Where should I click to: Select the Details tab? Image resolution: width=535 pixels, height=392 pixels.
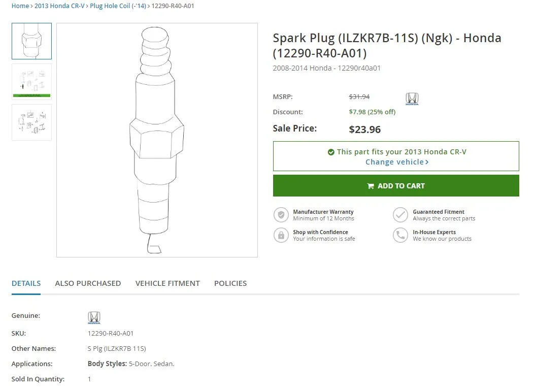26,283
